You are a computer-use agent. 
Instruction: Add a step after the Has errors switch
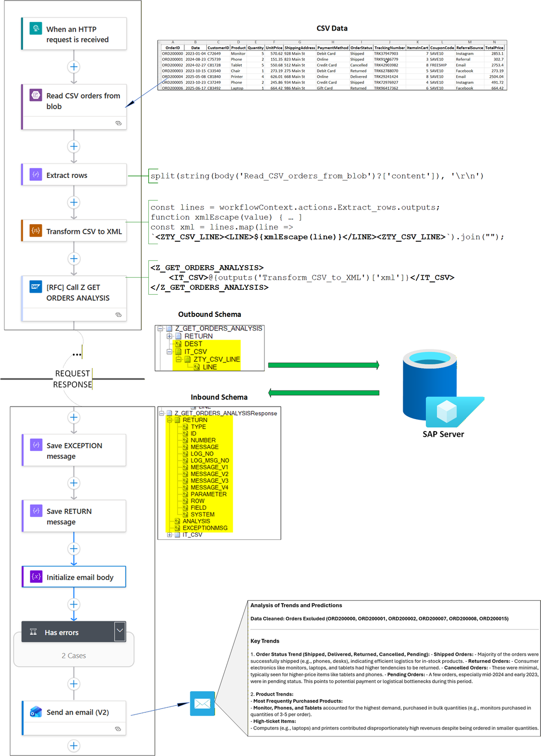click(74, 684)
